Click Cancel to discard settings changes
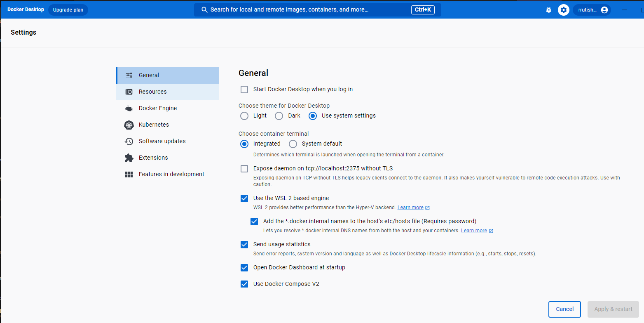Image resolution: width=644 pixels, height=323 pixels. tap(564, 309)
